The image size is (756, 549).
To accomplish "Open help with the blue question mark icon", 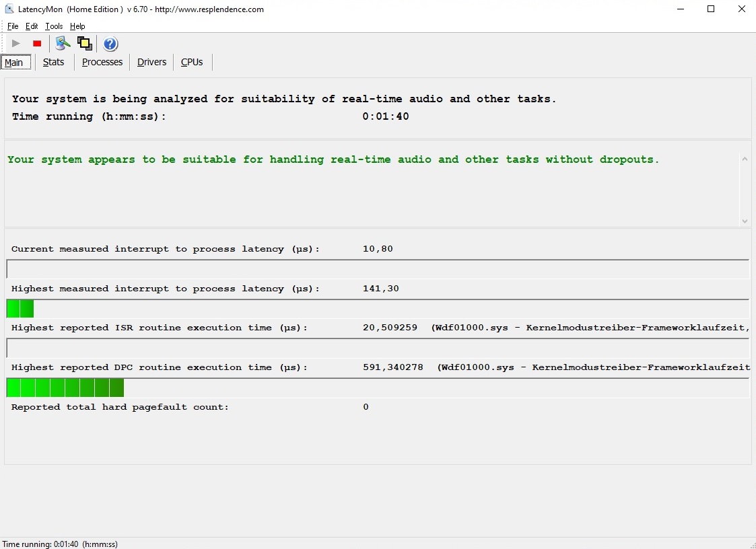I will coord(110,44).
